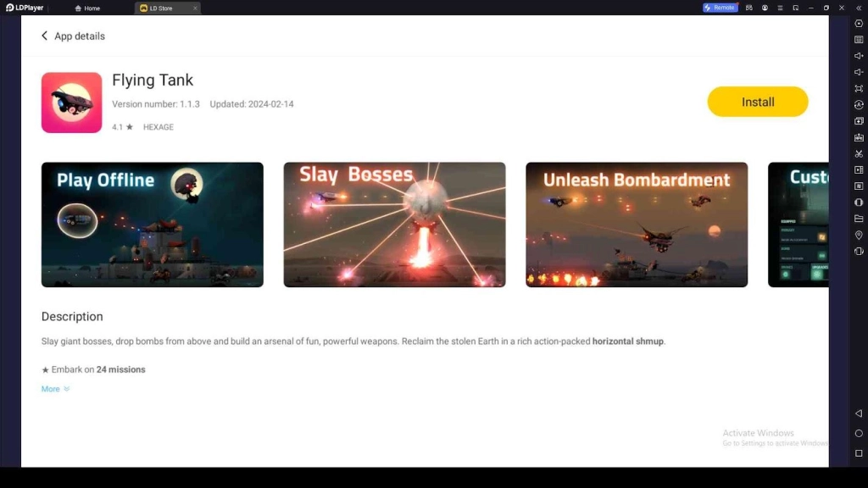Open the user account icon in title bar

click(x=765, y=8)
